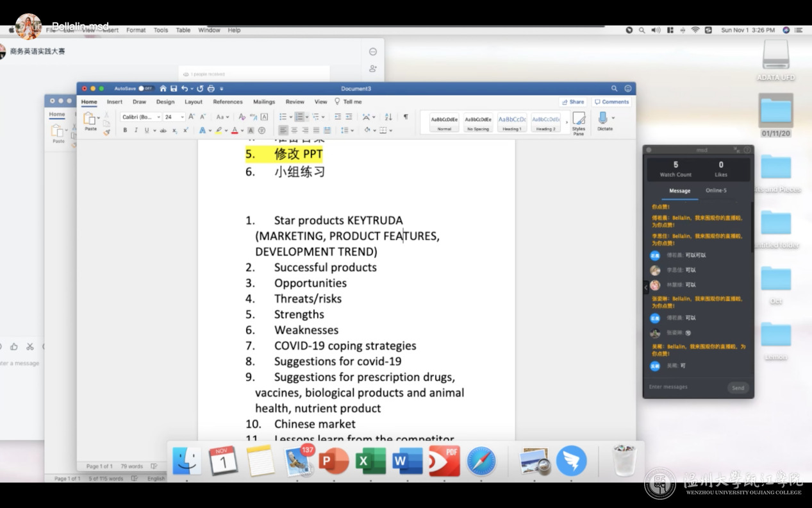This screenshot has width=812, height=508.
Task: Click the Home icon in Word title bar
Action: (163, 89)
